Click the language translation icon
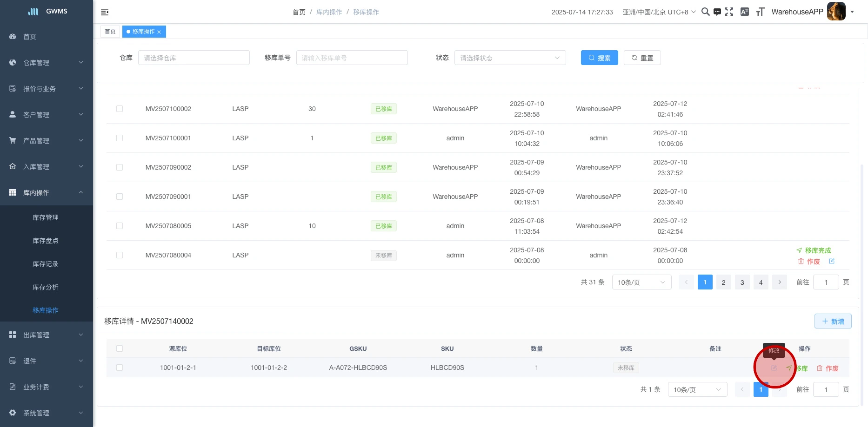Screen dimensions: 868x427 (x=744, y=12)
